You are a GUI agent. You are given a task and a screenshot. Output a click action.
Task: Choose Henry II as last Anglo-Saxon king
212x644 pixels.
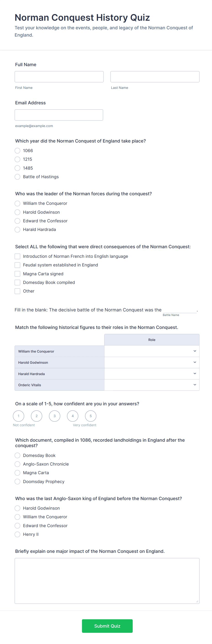pos(17,534)
